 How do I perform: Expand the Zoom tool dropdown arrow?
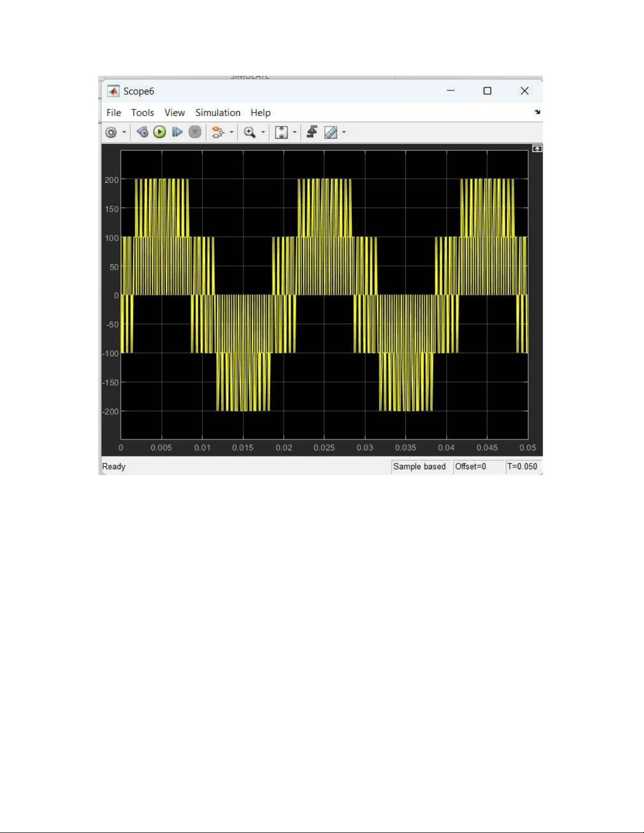263,132
